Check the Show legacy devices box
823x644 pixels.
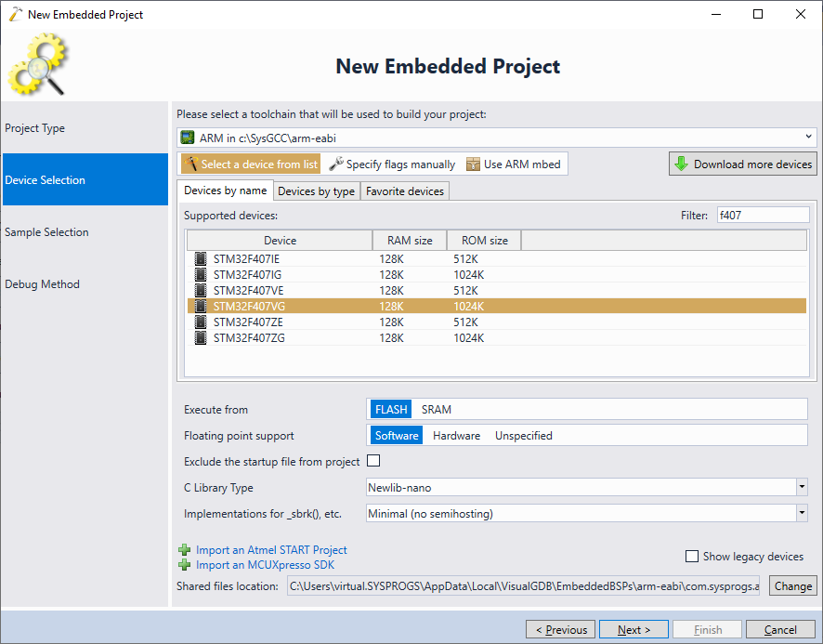[691, 557]
